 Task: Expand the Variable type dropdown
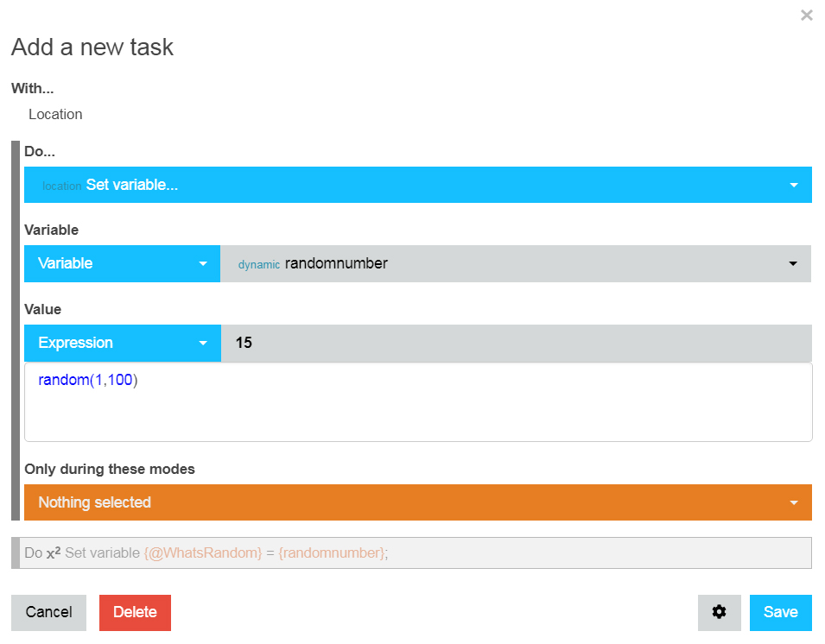(122, 263)
